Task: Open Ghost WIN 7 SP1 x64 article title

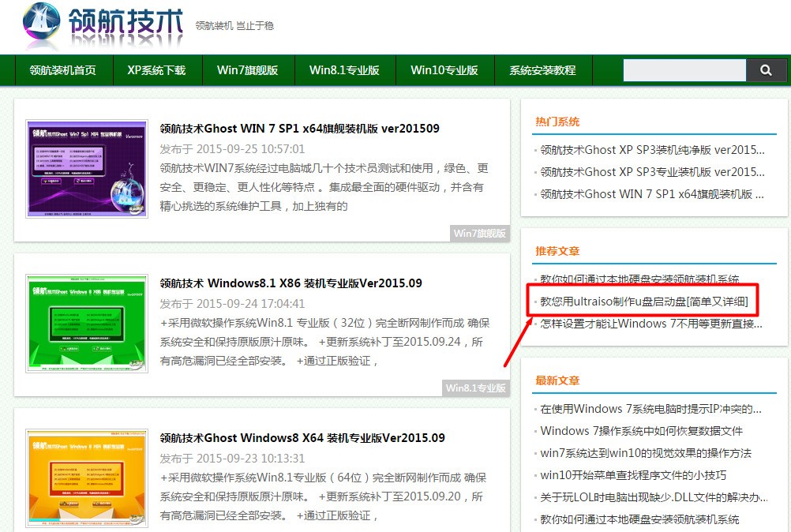Action: pos(299,128)
